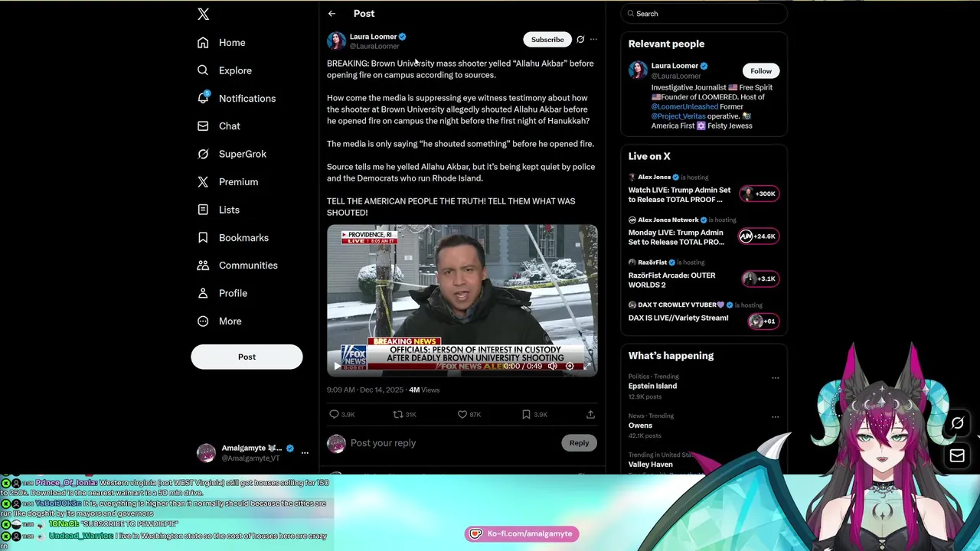Open RazörFist Arcade OUTER WORLDS 2
The height and width of the screenshot is (551, 980).
coord(672,280)
